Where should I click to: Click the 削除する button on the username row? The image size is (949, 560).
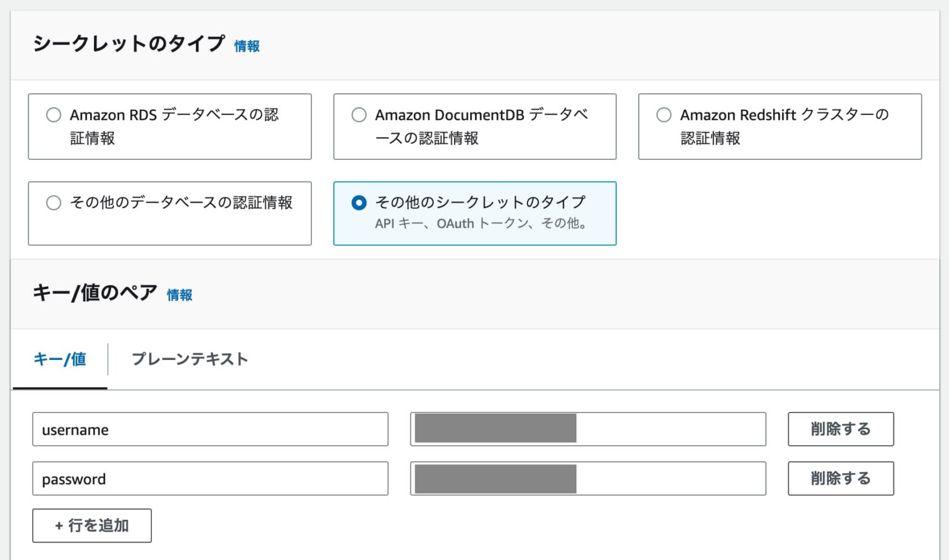click(840, 428)
